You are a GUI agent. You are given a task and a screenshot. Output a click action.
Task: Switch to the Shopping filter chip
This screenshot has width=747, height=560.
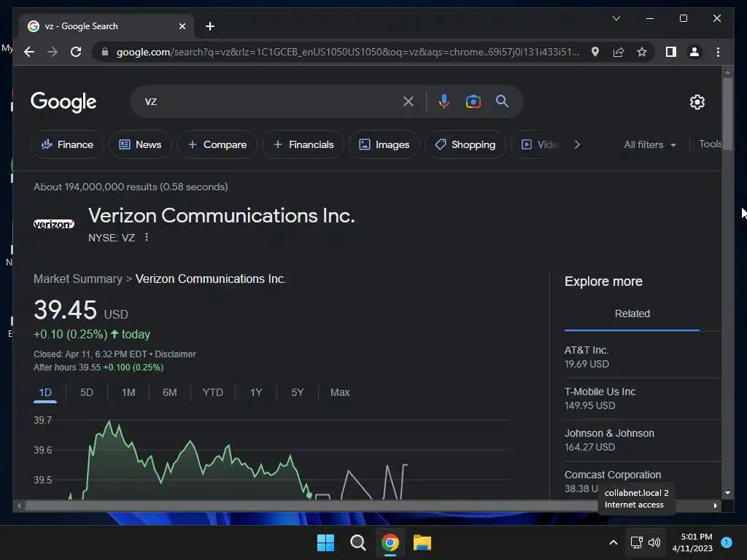(x=465, y=144)
